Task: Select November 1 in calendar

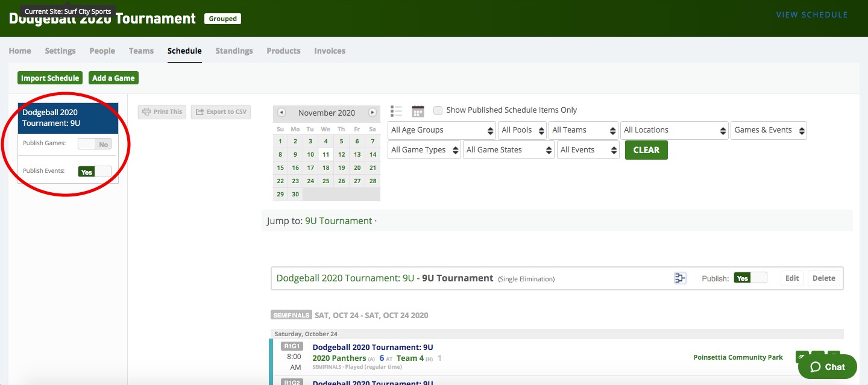Action: [x=280, y=142]
